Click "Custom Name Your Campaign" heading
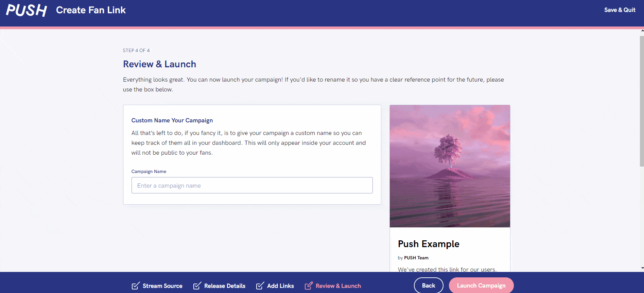This screenshot has width=644, height=293. [x=172, y=120]
